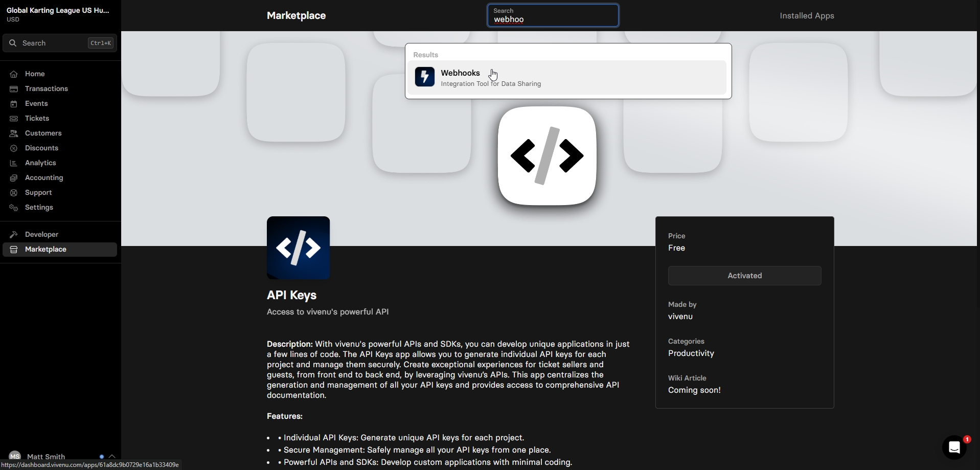This screenshot has height=470, width=980.
Task: Click the sidebar Search box
Action: pos(60,43)
